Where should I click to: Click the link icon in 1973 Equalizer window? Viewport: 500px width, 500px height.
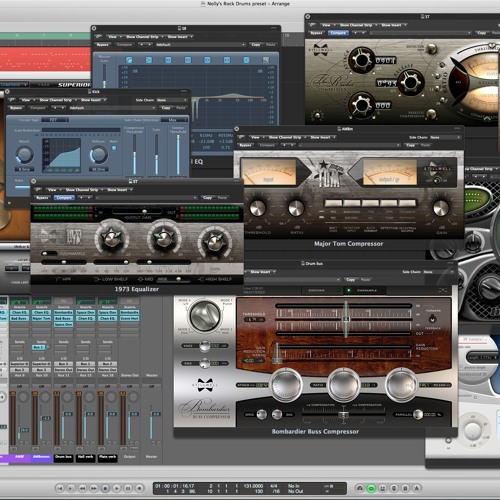coord(38,189)
